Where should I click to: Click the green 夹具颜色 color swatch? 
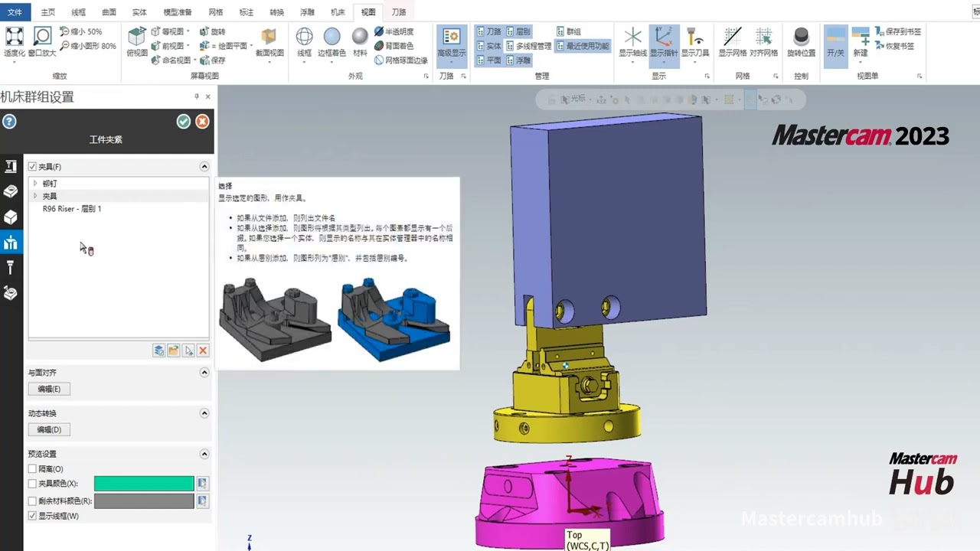[144, 484]
